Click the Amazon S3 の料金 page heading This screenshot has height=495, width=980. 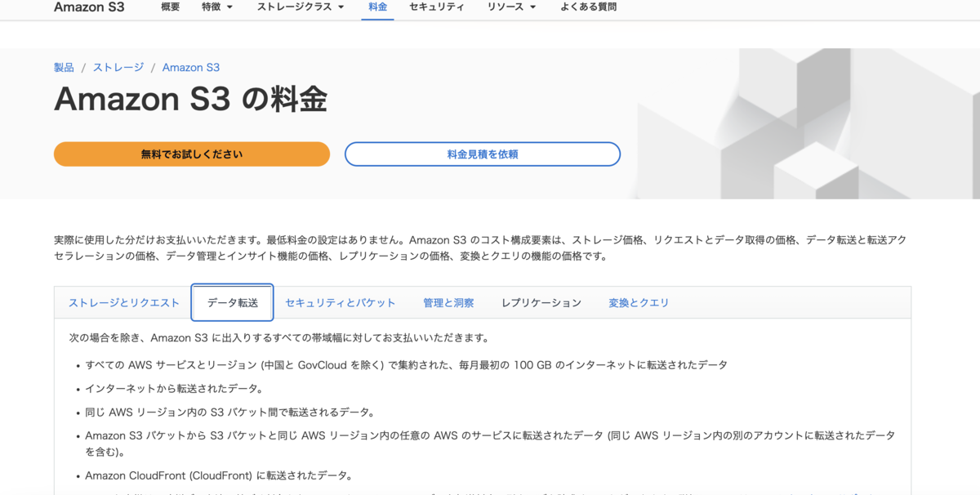190,100
